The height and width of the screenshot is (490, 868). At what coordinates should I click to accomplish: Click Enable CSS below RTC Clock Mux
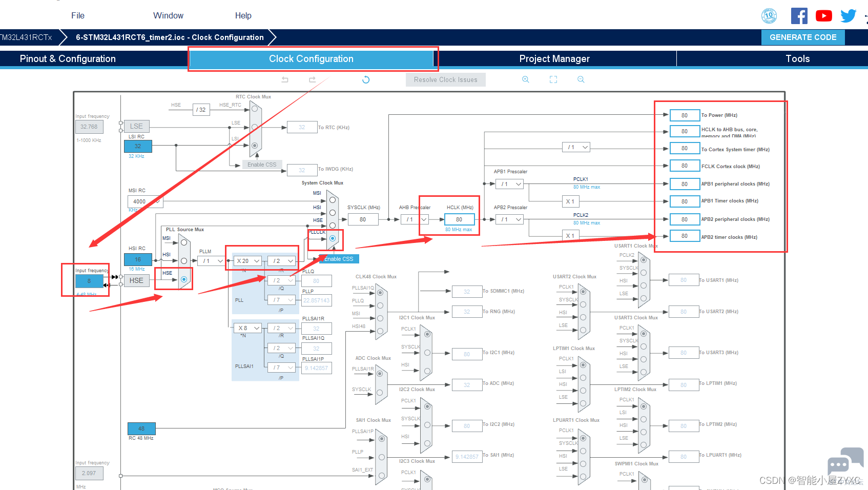tap(262, 165)
